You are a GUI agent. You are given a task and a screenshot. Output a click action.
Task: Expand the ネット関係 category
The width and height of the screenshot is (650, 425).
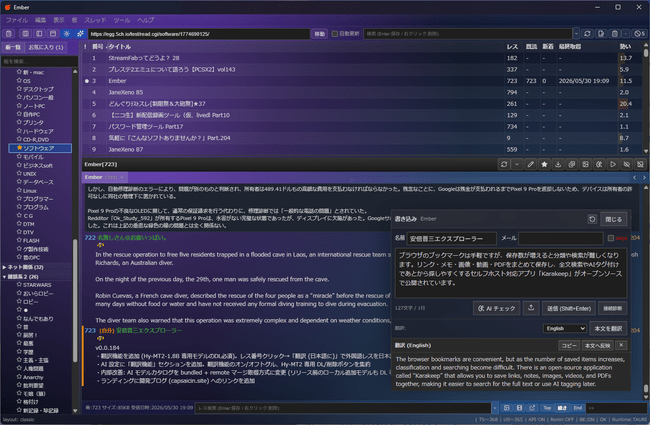click(4, 267)
